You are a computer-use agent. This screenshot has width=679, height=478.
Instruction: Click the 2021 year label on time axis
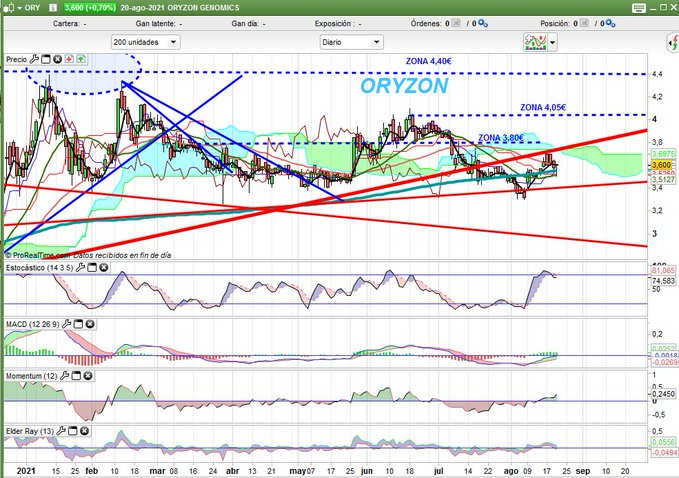pyautogui.click(x=26, y=471)
